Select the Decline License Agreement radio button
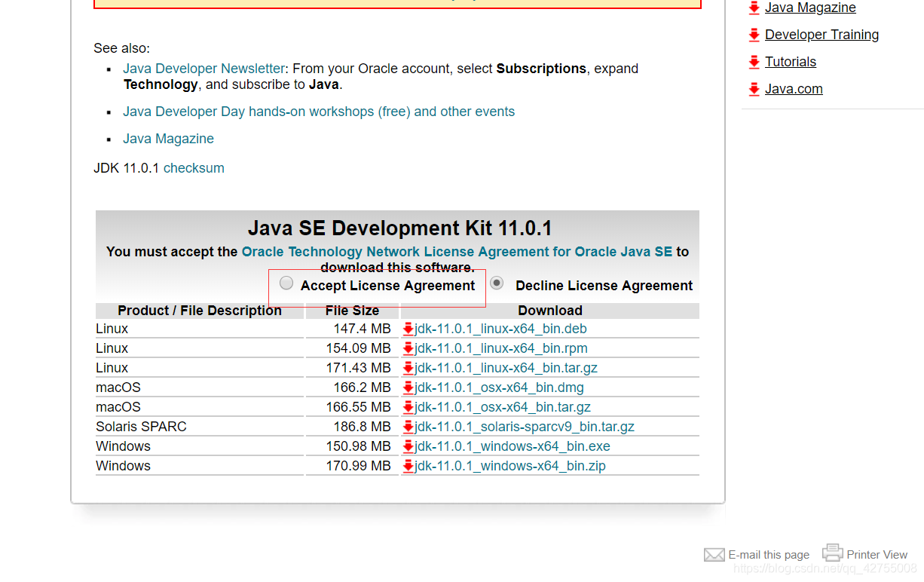The image size is (924, 582). point(497,283)
